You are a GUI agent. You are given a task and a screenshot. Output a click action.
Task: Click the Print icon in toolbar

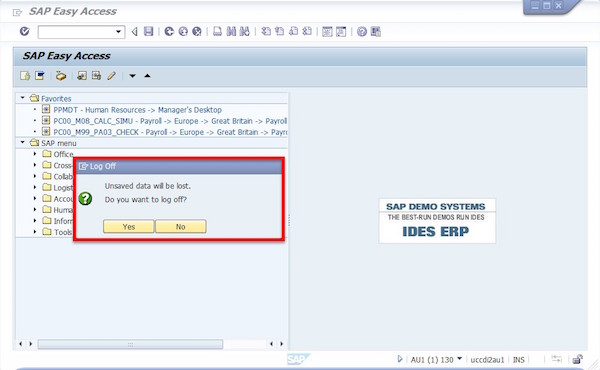(217, 31)
